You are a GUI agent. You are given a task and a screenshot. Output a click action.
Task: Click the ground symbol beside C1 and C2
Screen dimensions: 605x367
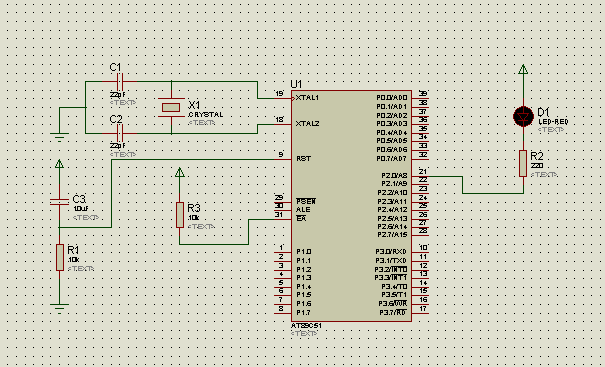[59, 137]
